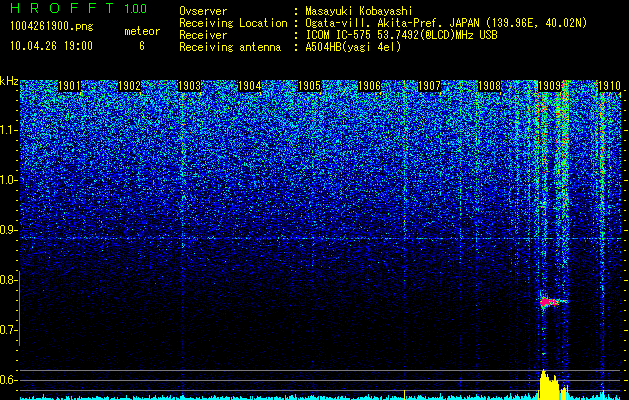629x400 pixels.
Task: Click the 1.0 frequency axis label
Action: coord(8,180)
